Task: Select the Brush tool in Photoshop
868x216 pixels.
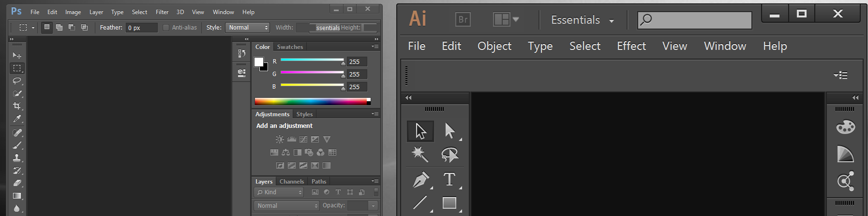Action: (17, 145)
